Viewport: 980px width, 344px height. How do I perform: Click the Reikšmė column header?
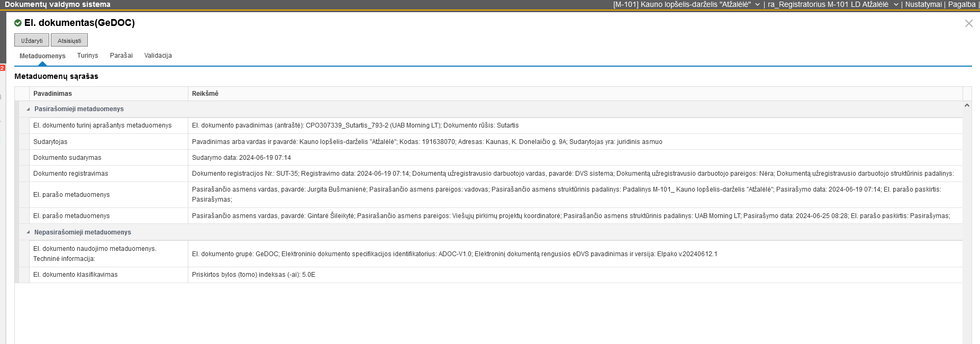205,94
